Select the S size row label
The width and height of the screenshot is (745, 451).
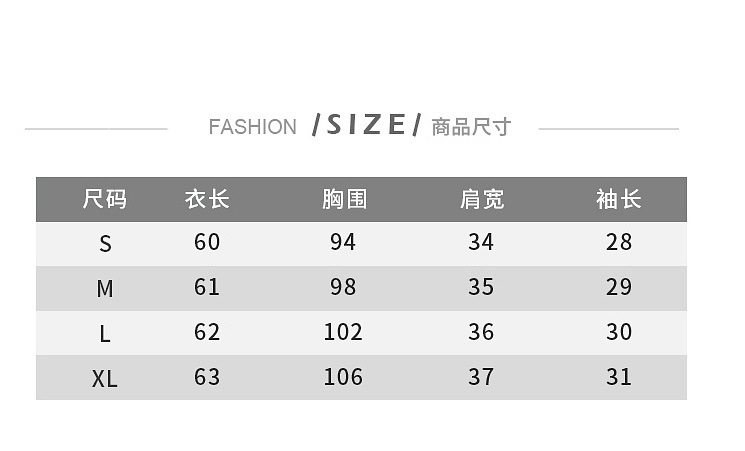point(105,244)
